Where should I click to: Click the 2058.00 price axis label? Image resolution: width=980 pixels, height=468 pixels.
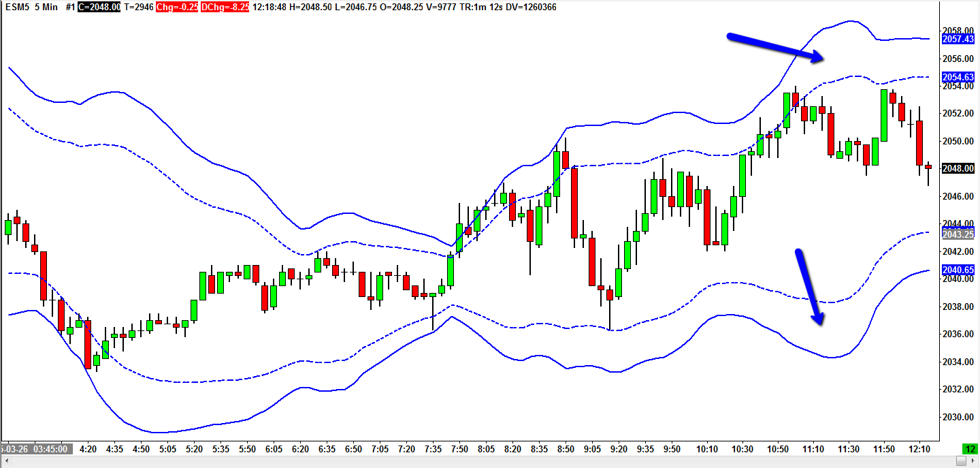point(958,31)
